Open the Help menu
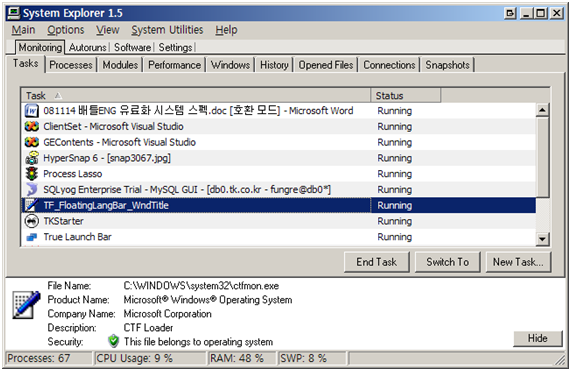The image size is (571, 371). tap(226, 30)
